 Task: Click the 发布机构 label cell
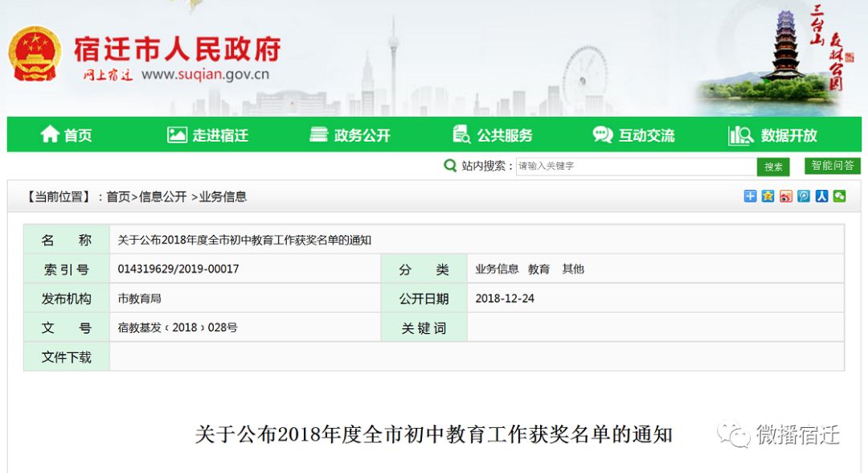tap(67, 298)
